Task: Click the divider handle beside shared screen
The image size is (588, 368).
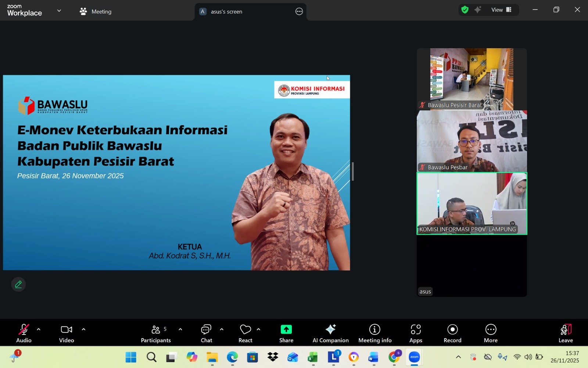Action: click(353, 171)
